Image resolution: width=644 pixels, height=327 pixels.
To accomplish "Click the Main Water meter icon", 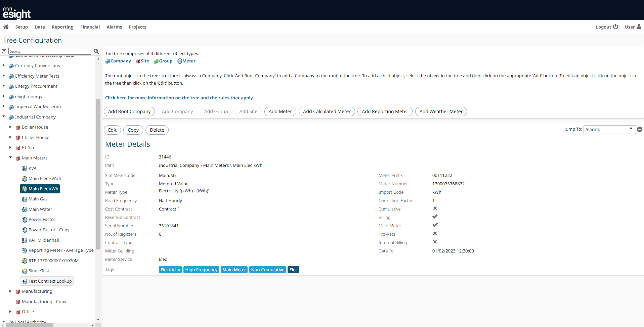I will point(25,209).
